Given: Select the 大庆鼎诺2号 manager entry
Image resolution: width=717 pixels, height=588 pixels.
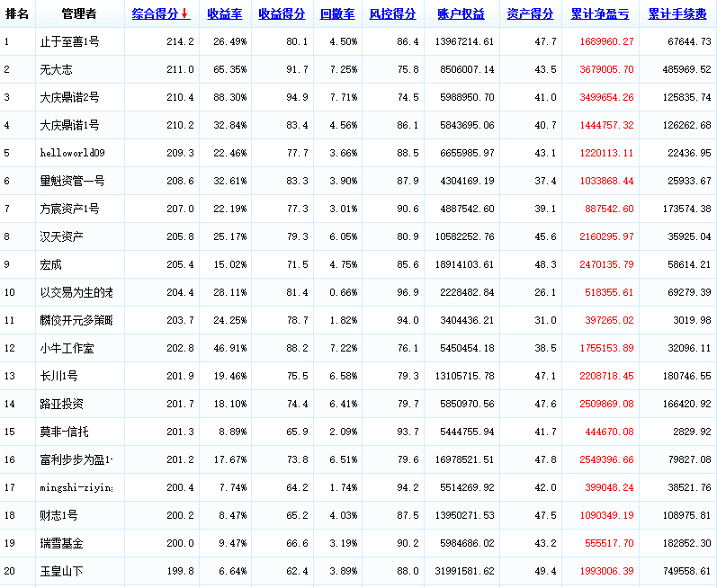Looking at the screenshot, I should [x=70, y=98].
